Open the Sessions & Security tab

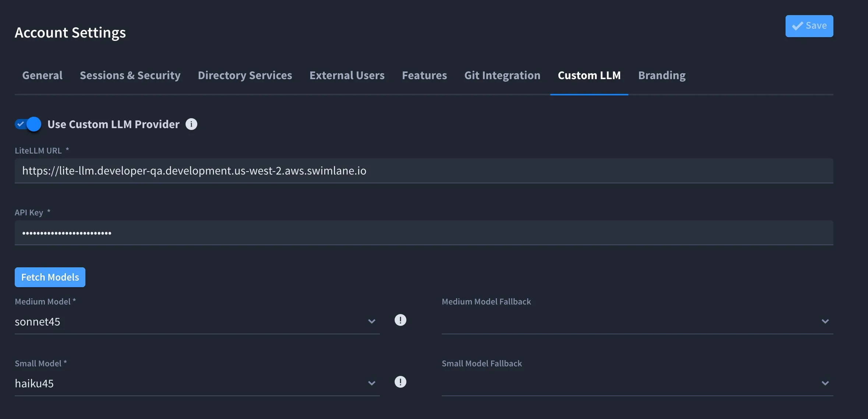click(x=130, y=75)
